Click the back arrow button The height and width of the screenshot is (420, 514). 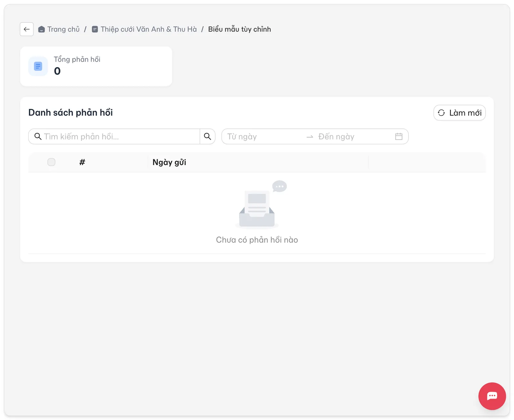[x=27, y=29]
